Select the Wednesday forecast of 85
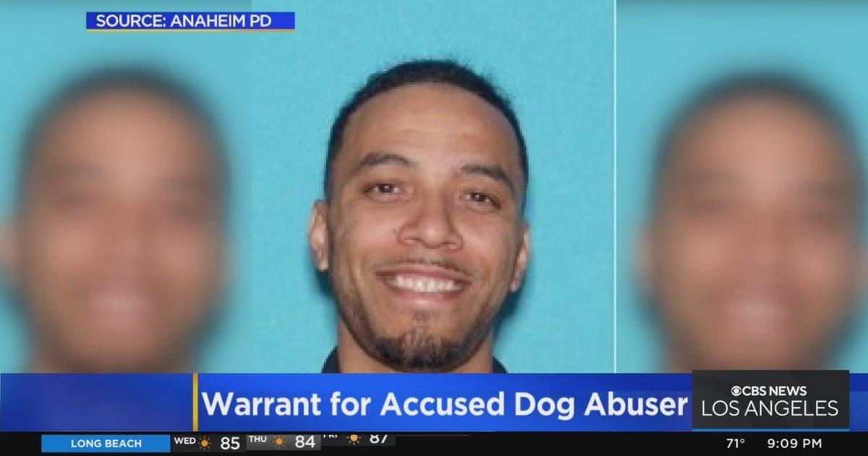The width and height of the screenshot is (868, 456). click(229, 443)
